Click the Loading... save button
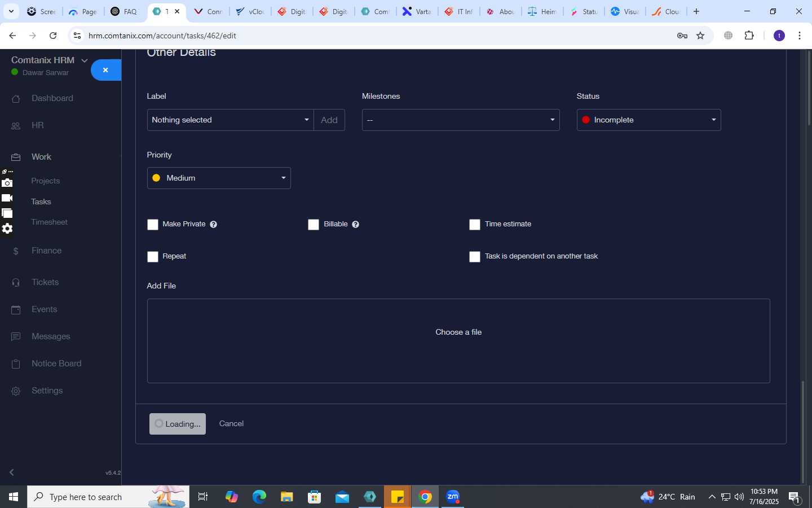The image size is (812, 508). [x=178, y=424]
